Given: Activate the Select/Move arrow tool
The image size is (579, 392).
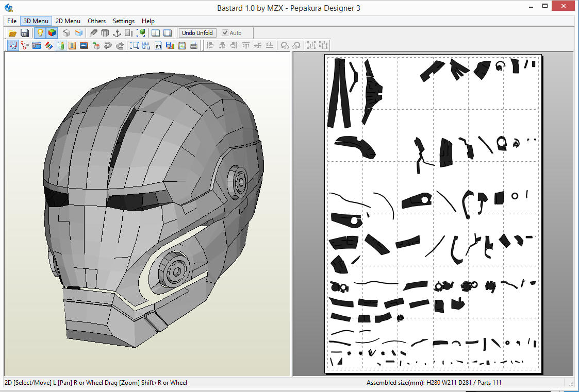Looking at the screenshot, I should pyautogui.click(x=13, y=45).
